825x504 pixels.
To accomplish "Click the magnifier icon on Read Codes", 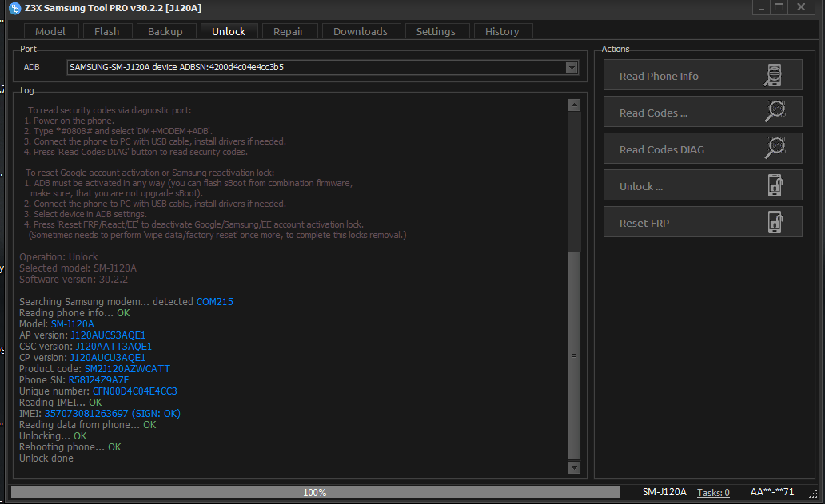I will tap(775, 111).
